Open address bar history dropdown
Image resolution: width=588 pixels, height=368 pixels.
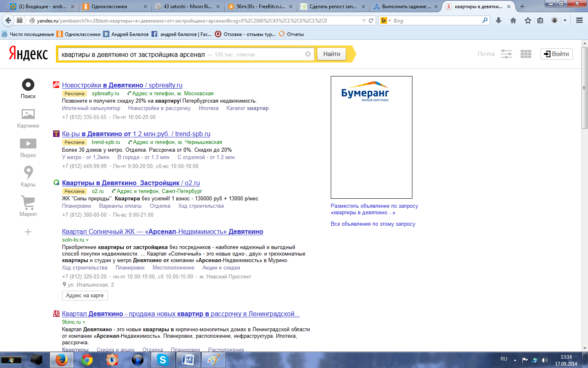coord(364,20)
